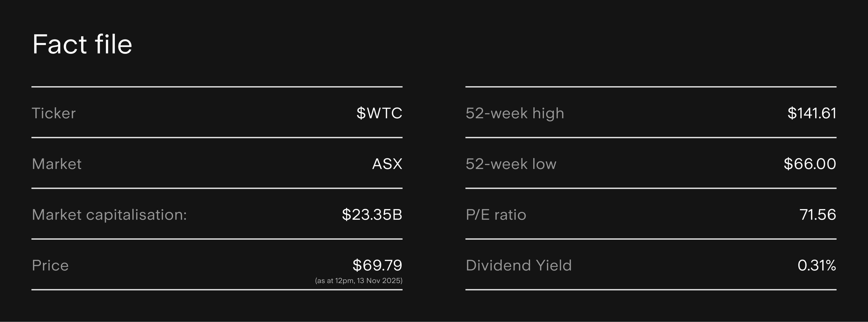
Task: Select the Market label
Action: point(57,164)
